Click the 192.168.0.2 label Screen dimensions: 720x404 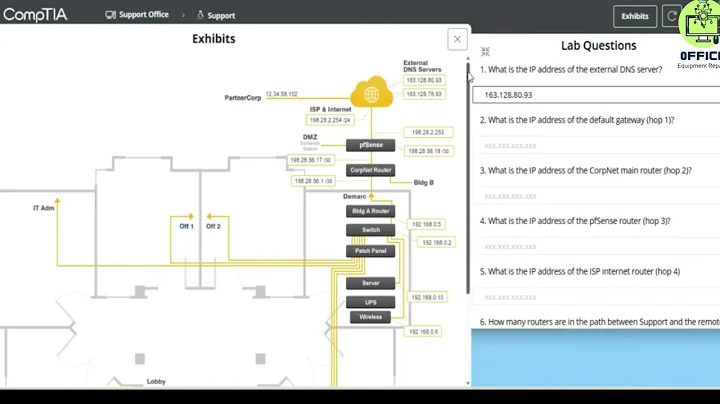(437, 242)
